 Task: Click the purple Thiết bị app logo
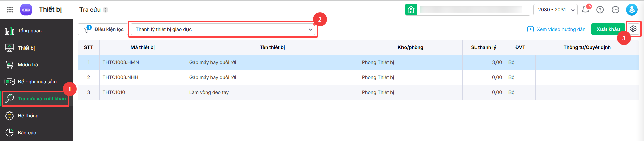click(26, 10)
